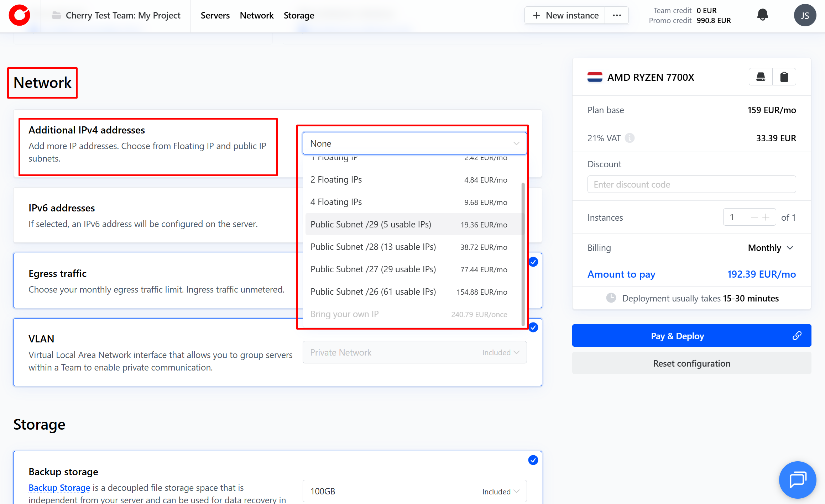This screenshot has height=504, width=825.
Task: Click the clipboard icon beside AMD RYZEN 7700X
Action: click(784, 77)
